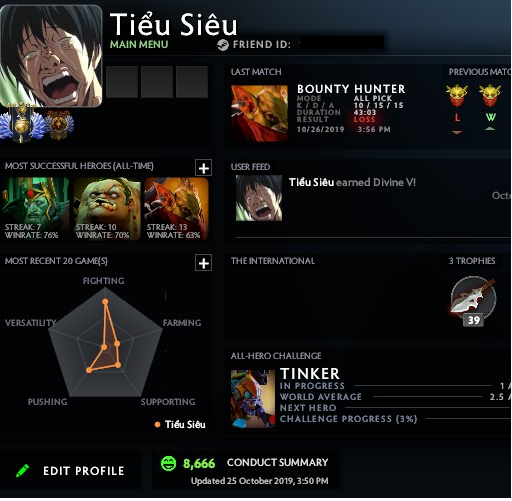This screenshot has width=512, height=501.
Task: Open Bounty Hunter last match portrait
Action: (x=259, y=113)
